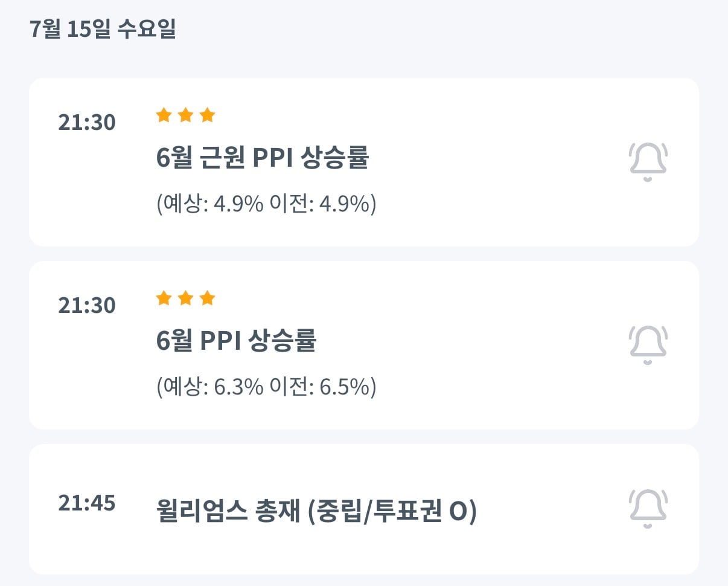Image resolution: width=728 pixels, height=586 pixels.
Task: Click first star on 6월 PPI 상승률 card
Action: (164, 298)
